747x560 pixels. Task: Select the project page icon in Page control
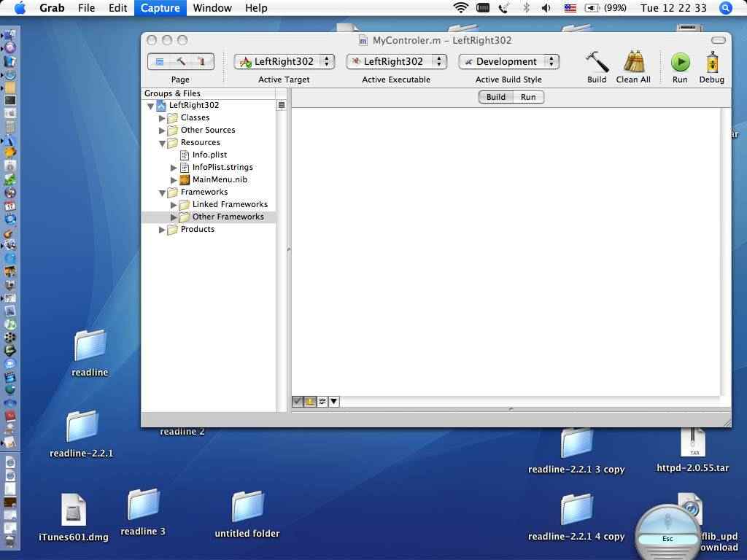coord(160,61)
